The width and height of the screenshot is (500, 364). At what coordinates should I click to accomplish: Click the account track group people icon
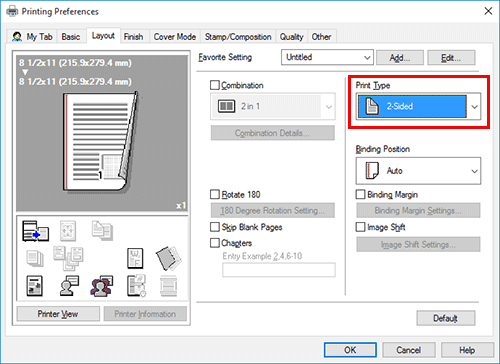(102, 286)
